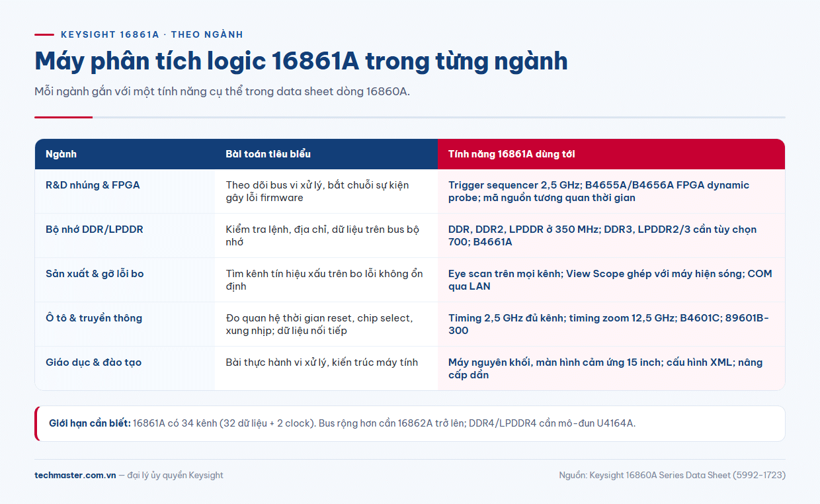Select the 'R&D nhúng & FPGA' row label
Screen dimensions: 820x504
(x=93, y=185)
